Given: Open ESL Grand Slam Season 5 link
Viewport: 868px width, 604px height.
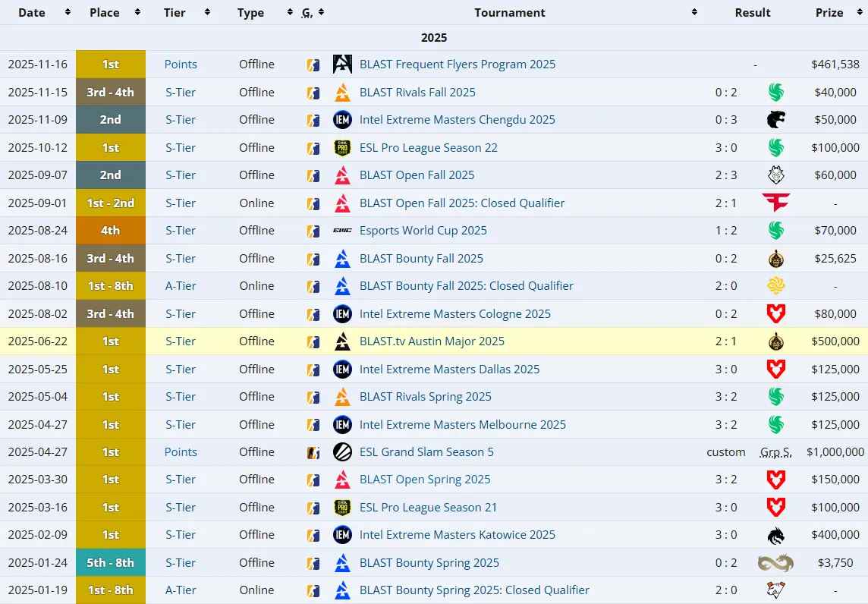Looking at the screenshot, I should tap(426, 451).
